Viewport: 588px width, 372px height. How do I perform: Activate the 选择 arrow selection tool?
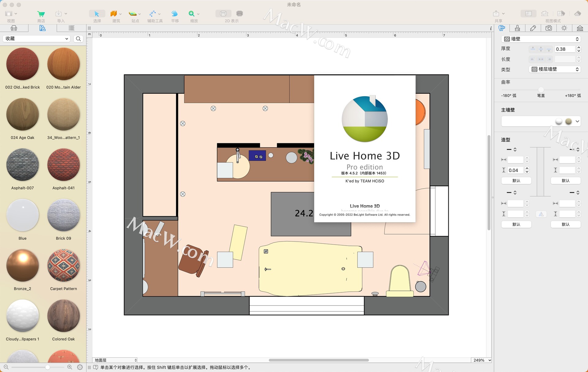click(x=97, y=14)
